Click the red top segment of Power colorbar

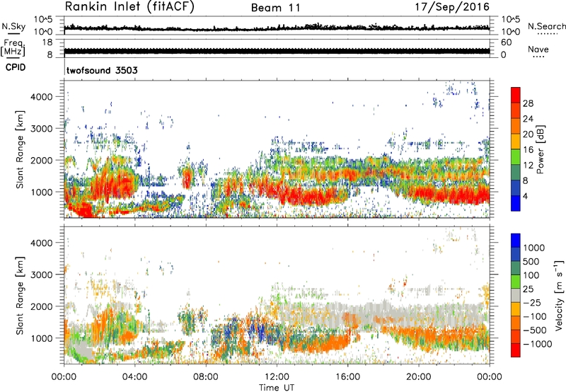516,95
